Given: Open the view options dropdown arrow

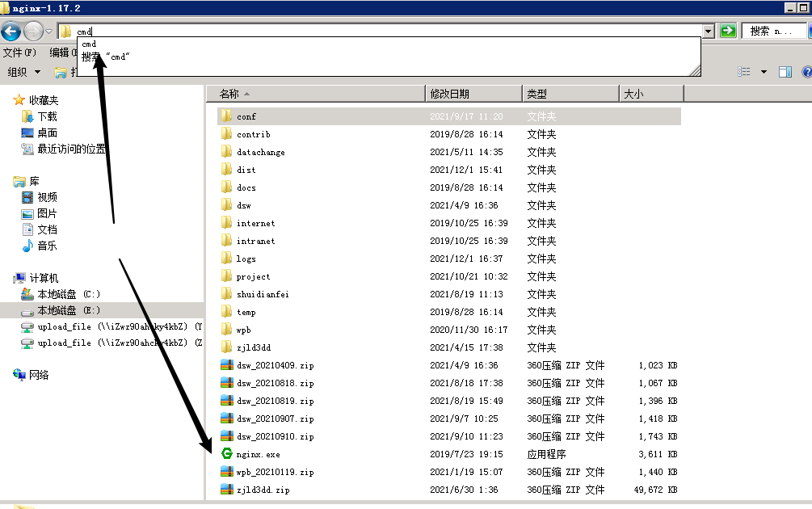Looking at the screenshot, I should (764, 72).
